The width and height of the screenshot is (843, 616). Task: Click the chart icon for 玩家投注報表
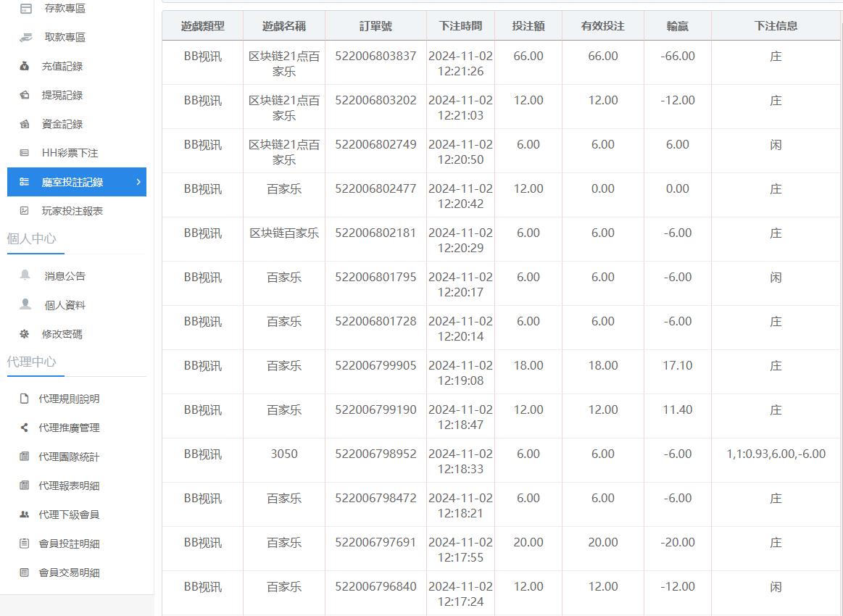25,211
